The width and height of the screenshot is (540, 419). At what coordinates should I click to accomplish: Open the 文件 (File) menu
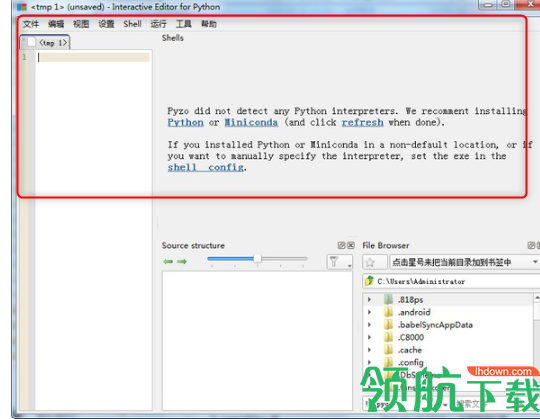(x=31, y=24)
